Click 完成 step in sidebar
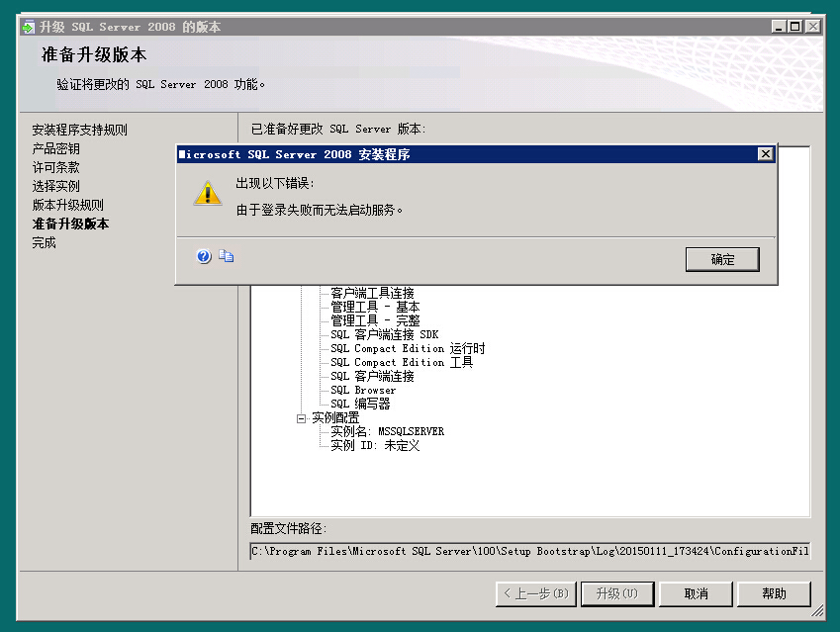The width and height of the screenshot is (840, 632). click(x=44, y=242)
